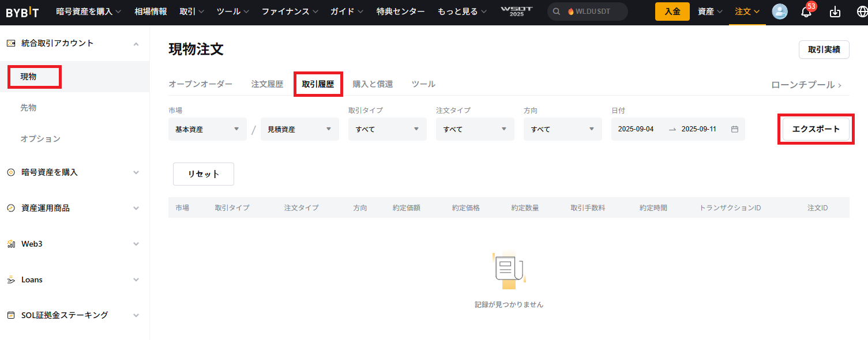This screenshot has width=868, height=340.
Task: Switch to the 注文履歴 tab
Action: click(x=267, y=84)
